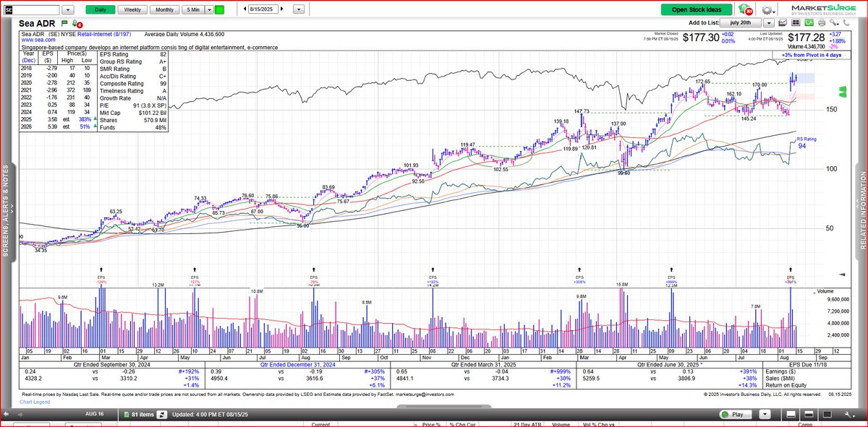Click the Average Daily Volume 4,436,600 text
This screenshot has width=868, height=427.
click(184, 34)
